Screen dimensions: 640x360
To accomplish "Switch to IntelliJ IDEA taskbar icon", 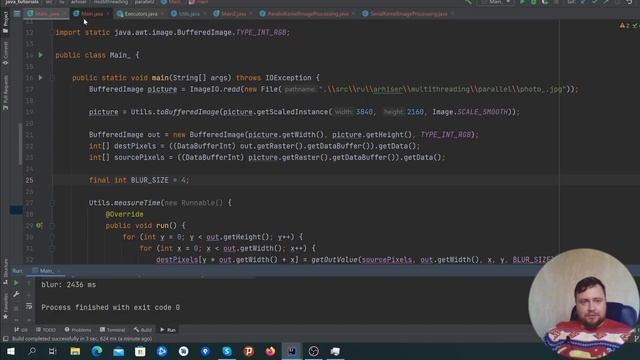I will click(x=292, y=351).
